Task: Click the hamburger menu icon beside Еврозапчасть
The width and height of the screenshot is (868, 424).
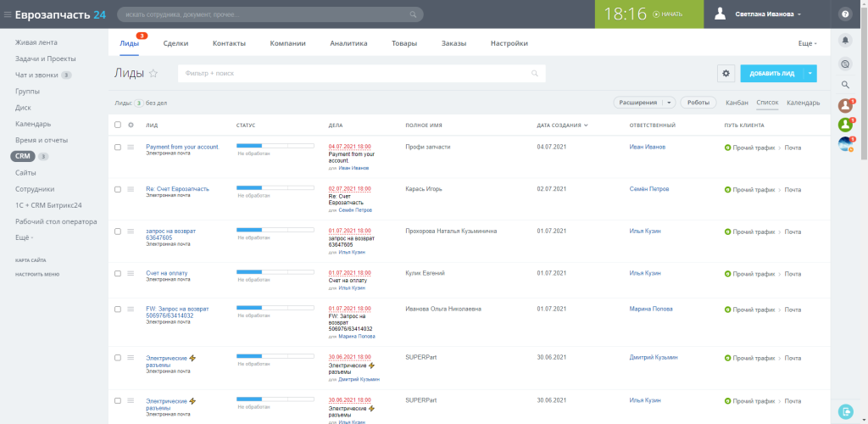Action: point(7,14)
